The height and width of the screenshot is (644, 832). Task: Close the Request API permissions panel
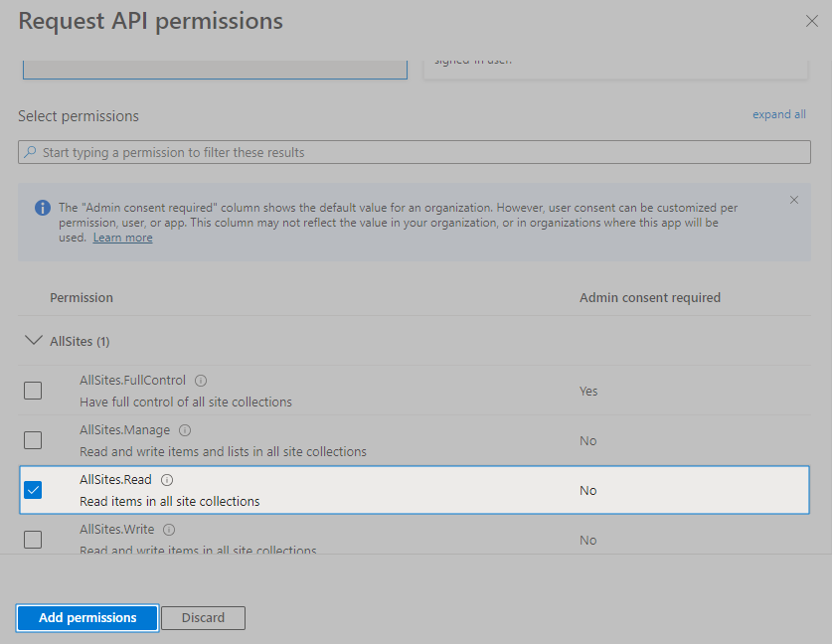811,21
